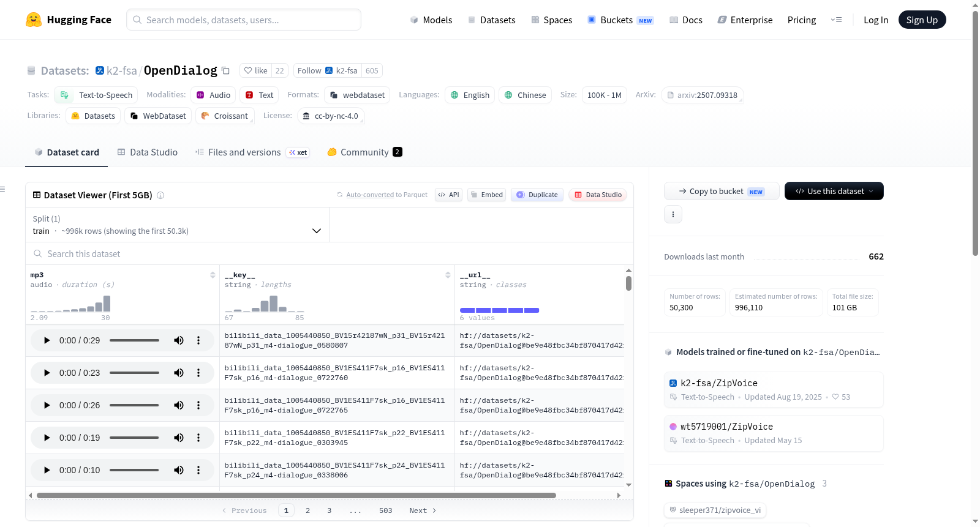
Task: Click the Duplicate button
Action: coord(537,195)
